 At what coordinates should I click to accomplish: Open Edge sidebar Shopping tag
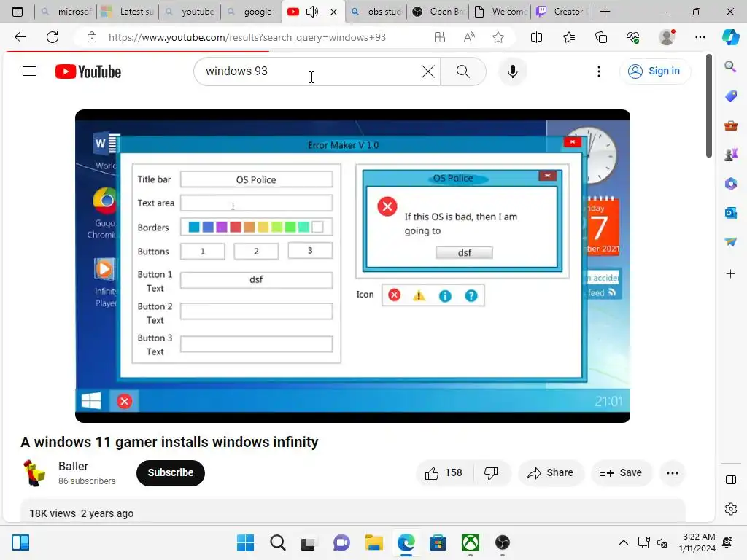coord(730,96)
